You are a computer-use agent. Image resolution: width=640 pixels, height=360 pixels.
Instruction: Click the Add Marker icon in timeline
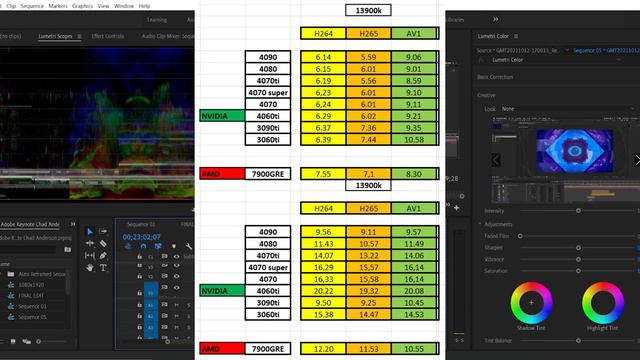(173, 246)
